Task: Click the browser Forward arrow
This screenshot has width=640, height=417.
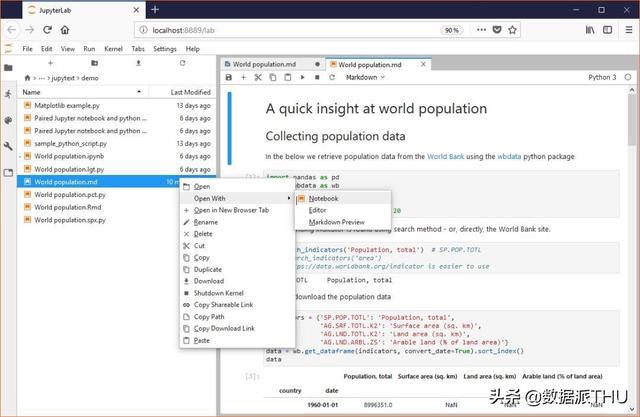Action: click(29, 30)
